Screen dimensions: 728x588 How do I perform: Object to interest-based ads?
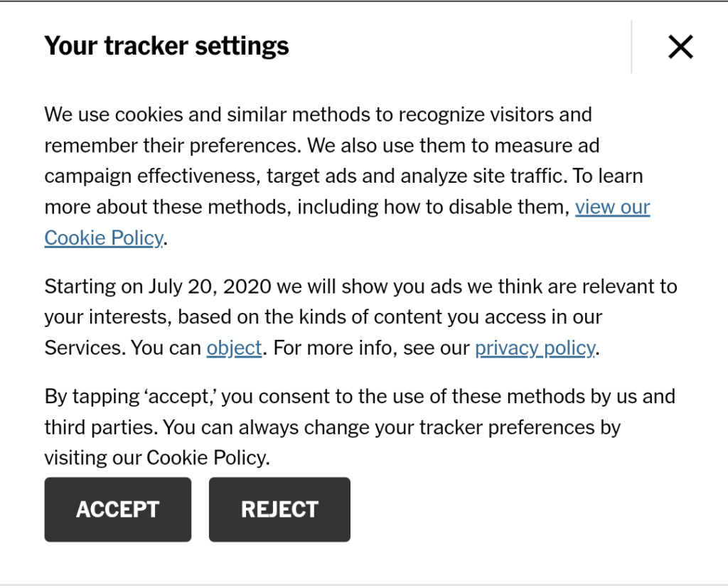click(x=234, y=348)
